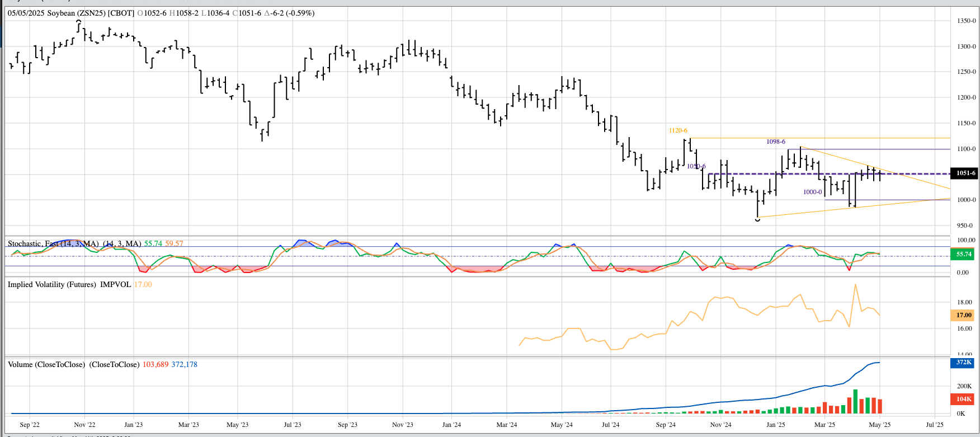This screenshot has width=980, height=437.
Task: Click the red 103,689 volume reading
Action: click(155, 364)
